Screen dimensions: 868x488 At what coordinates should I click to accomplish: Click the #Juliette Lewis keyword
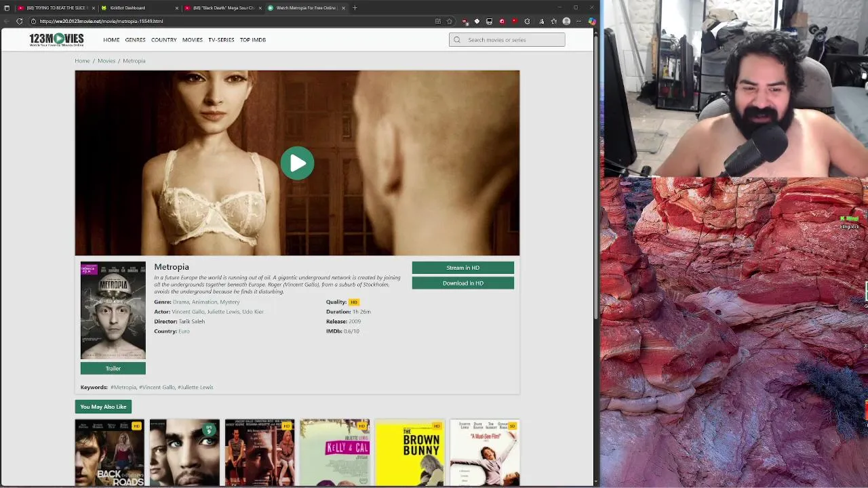click(195, 388)
